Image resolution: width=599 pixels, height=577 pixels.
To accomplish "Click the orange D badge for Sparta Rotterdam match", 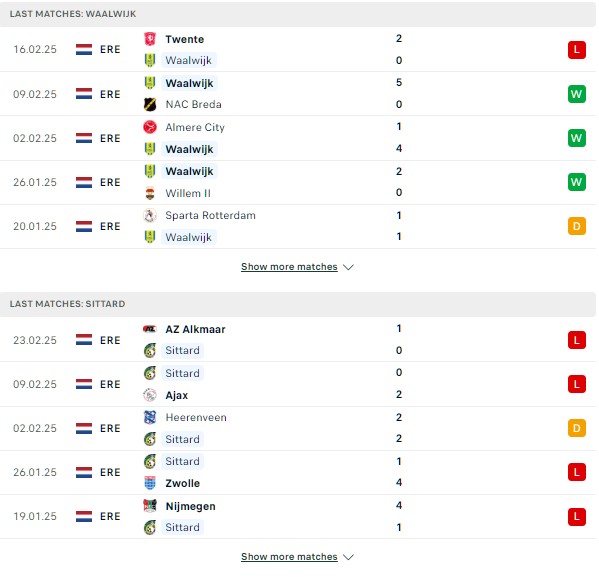I will pyautogui.click(x=576, y=226).
